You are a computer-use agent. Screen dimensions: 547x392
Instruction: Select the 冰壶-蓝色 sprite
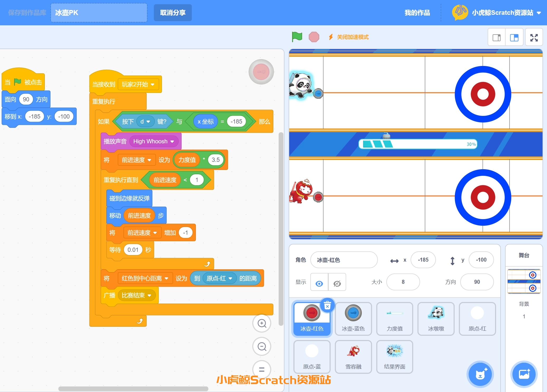pos(353,319)
